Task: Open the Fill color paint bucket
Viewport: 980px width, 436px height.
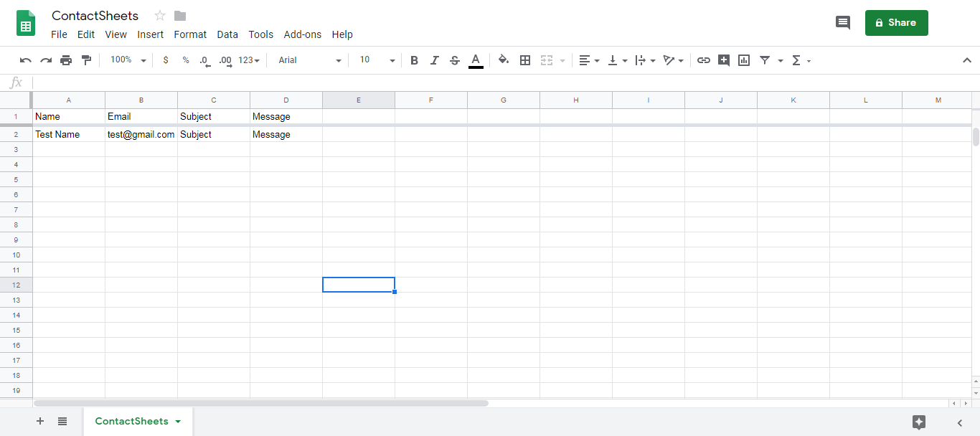Action: point(504,60)
